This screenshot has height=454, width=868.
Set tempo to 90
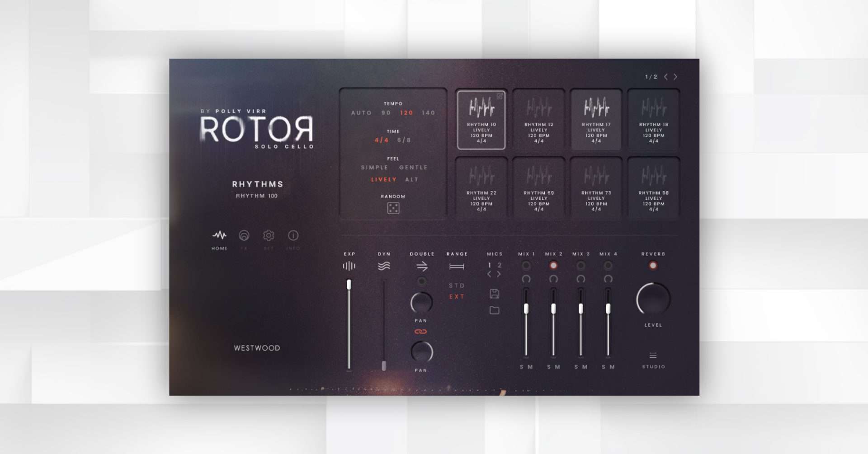point(386,113)
